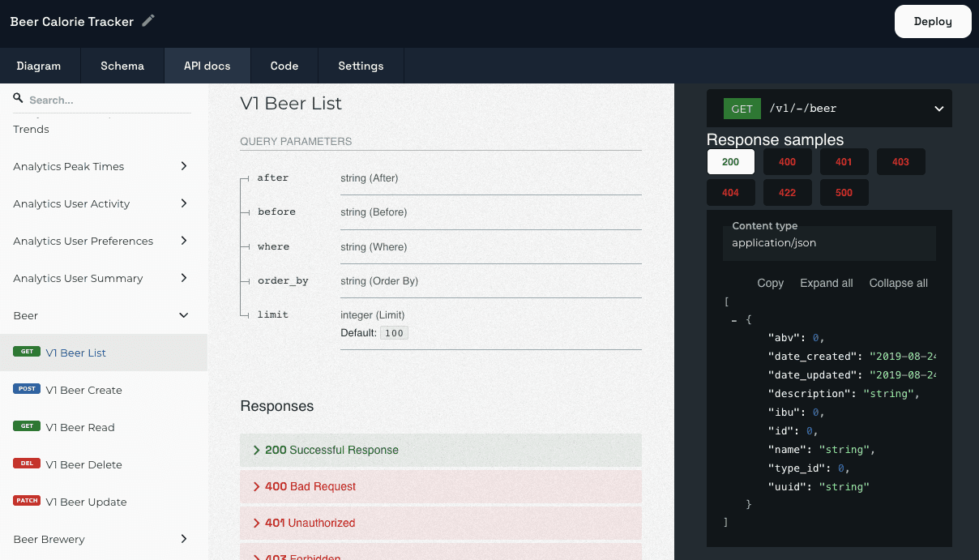Image resolution: width=979 pixels, height=560 pixels.
Task: Expand the 401 Unauthorized response row
Action: coord(441,523)
